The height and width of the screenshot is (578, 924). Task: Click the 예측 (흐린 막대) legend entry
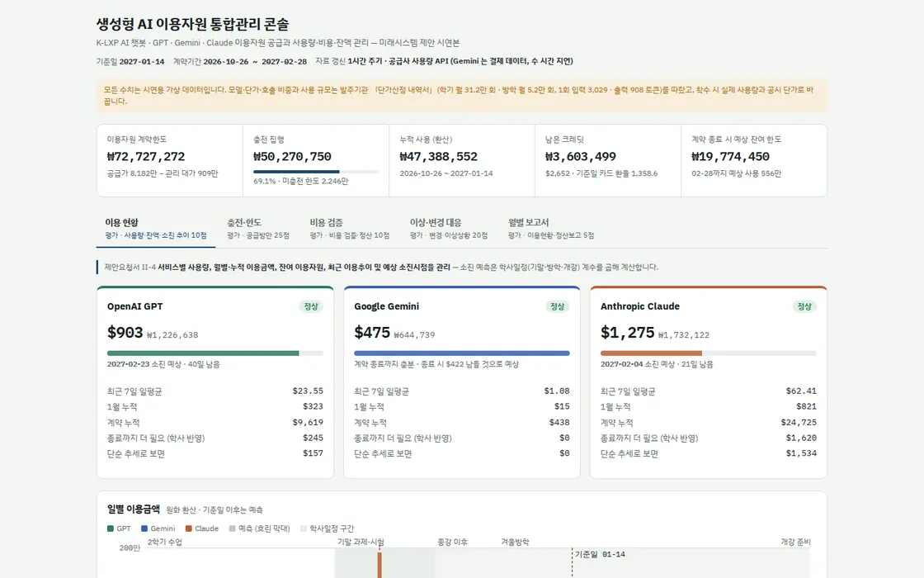(x=259, y=528)
